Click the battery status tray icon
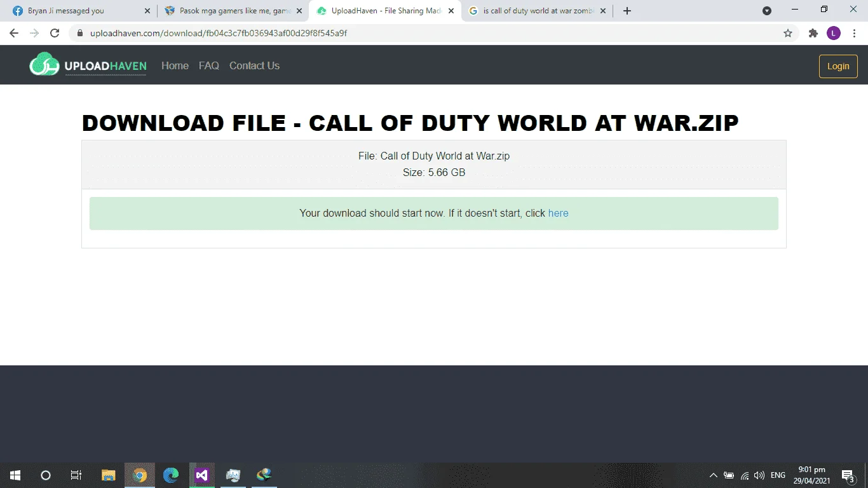 (729, 475)
